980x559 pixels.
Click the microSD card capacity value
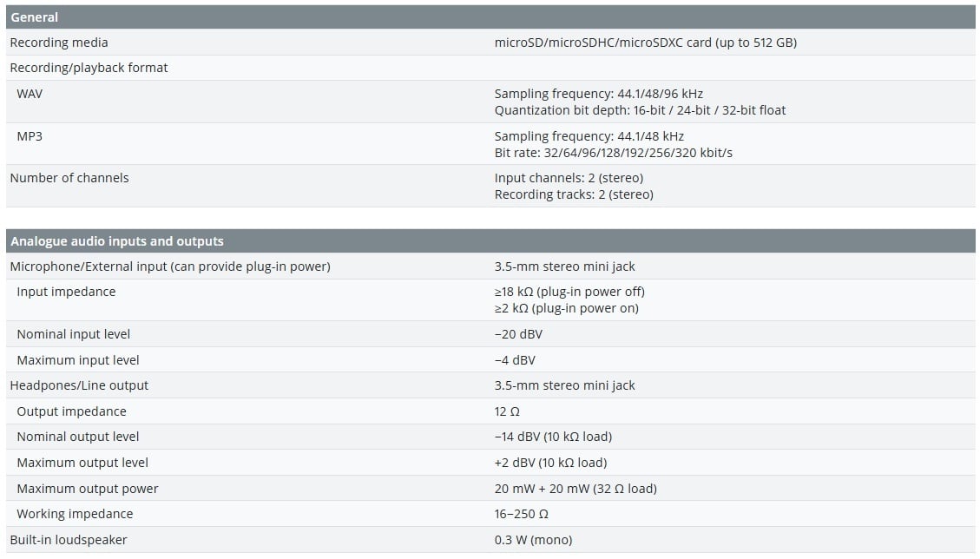coord(645,43)
